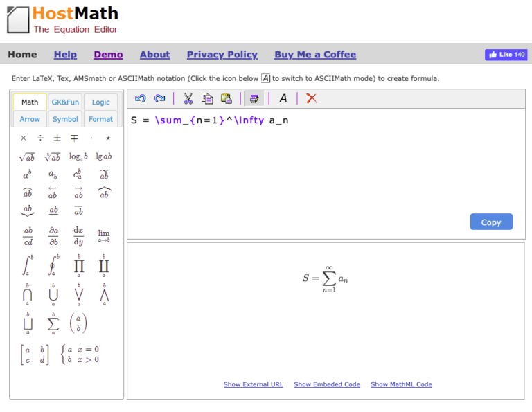Insert the binomial coefficient template

pyautogui.click(x=78, y=323)
